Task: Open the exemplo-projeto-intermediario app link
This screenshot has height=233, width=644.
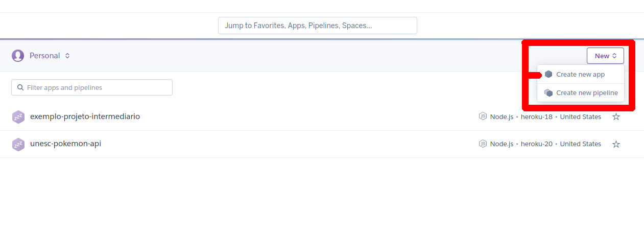Action: click(85, 116)
